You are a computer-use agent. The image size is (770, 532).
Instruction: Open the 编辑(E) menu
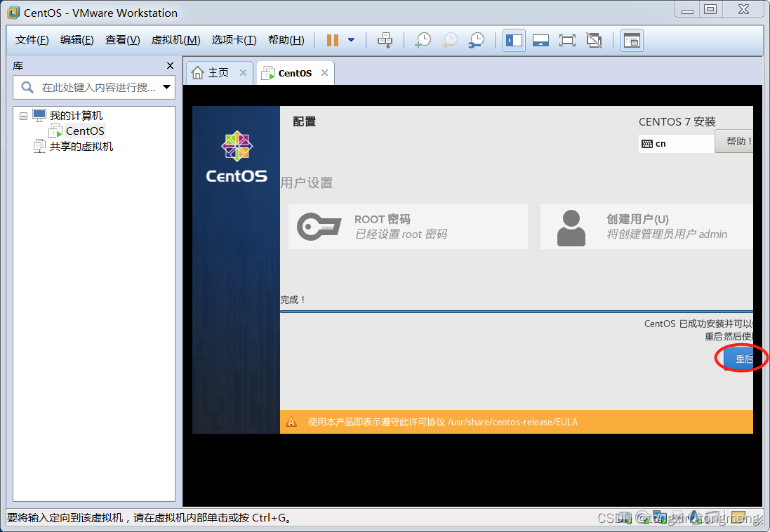click(x=77, y=40)
